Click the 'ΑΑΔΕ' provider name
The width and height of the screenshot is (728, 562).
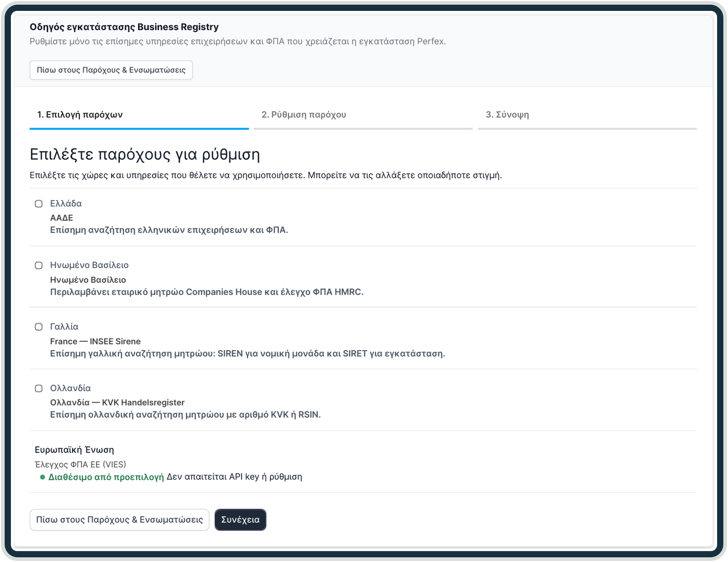coord(61,218)
